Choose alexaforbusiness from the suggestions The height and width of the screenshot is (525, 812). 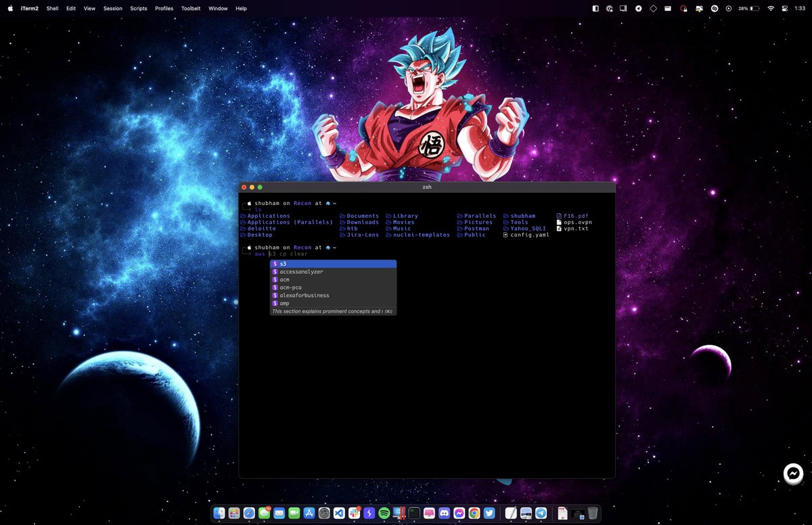tap(333, 295)
